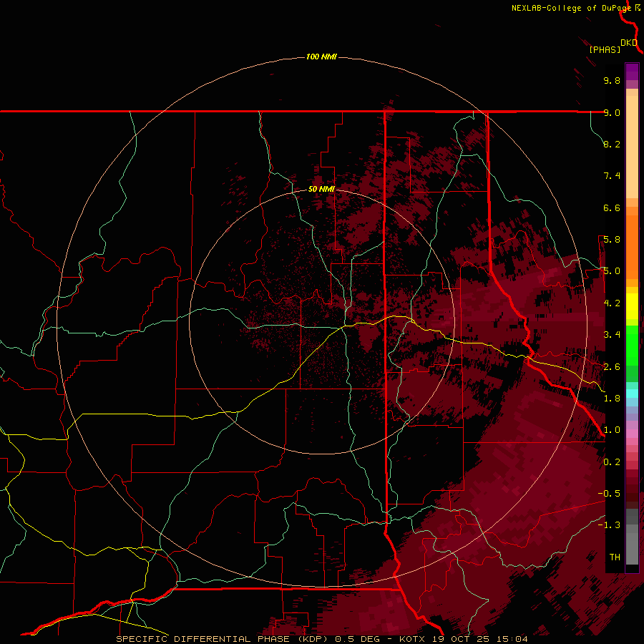Click the 5.0 value on the color scale

(612, 271)
